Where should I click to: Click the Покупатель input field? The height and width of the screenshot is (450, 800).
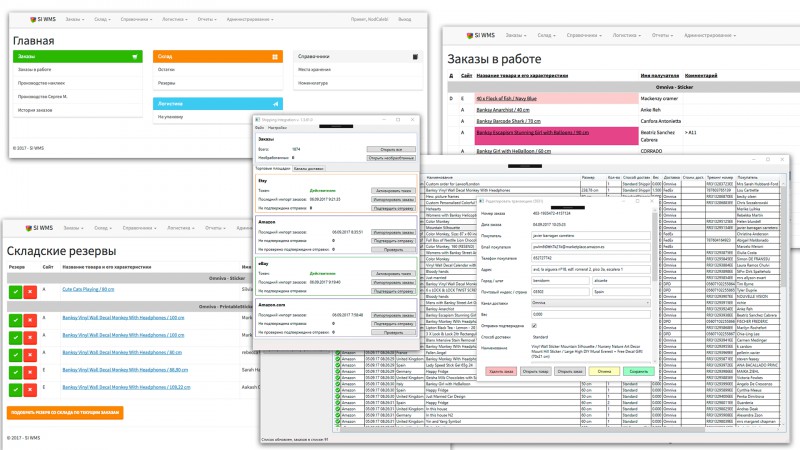pos(590,236)
